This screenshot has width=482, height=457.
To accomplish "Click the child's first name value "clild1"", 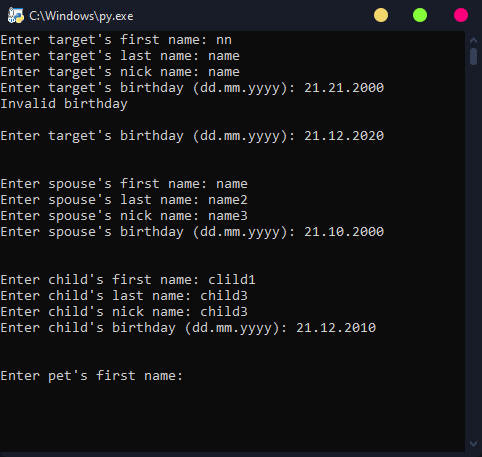I will [x=232, y=280].
